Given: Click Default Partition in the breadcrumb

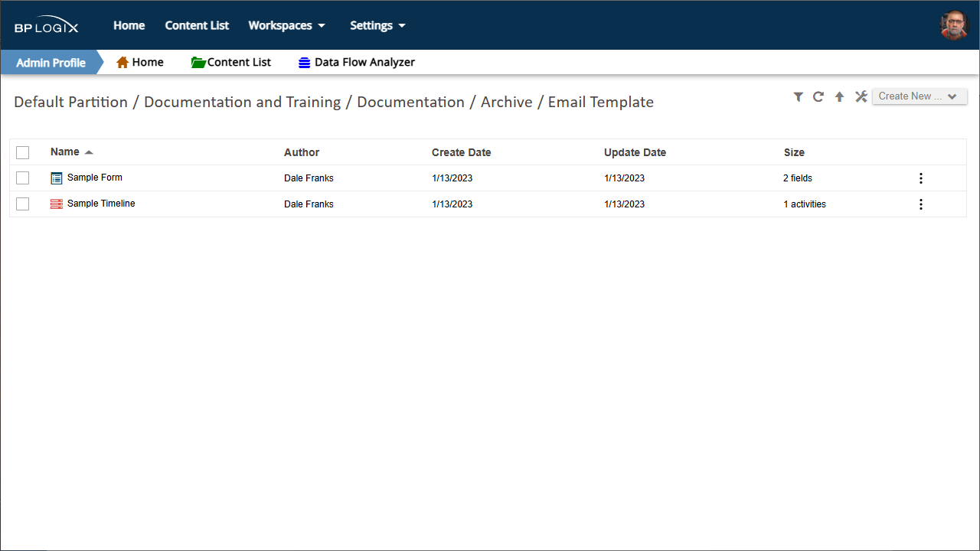Looking at the screenshot, I should (x=70, y=102).
